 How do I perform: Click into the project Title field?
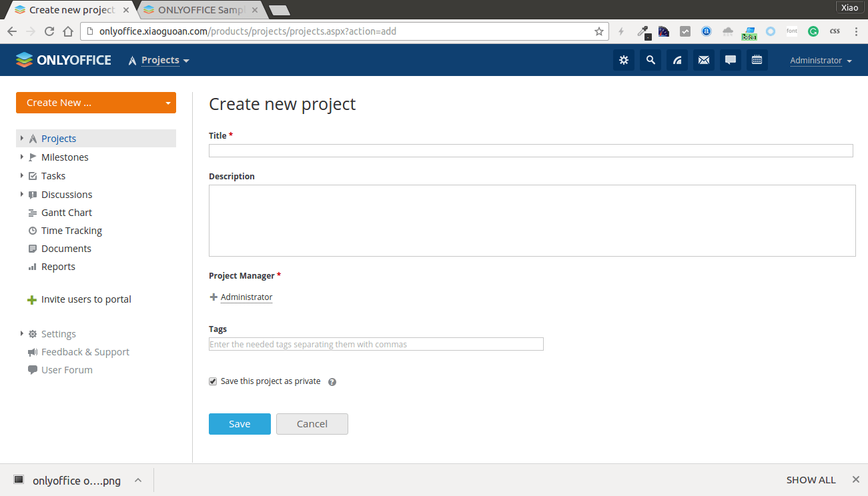pyautogui.click(x=530, y=151)
